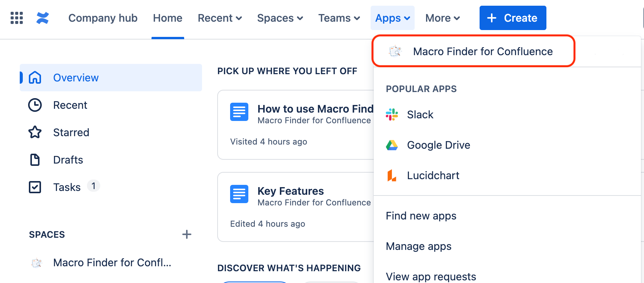Click the Overview home icon
This screenshot has height=283, width=644.
(x=35, y=78)
